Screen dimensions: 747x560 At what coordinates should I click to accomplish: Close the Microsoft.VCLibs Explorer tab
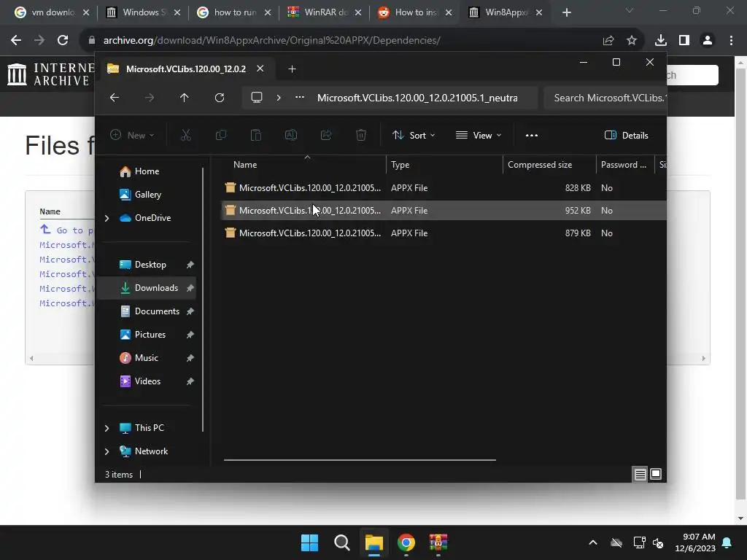coord(260,69)
